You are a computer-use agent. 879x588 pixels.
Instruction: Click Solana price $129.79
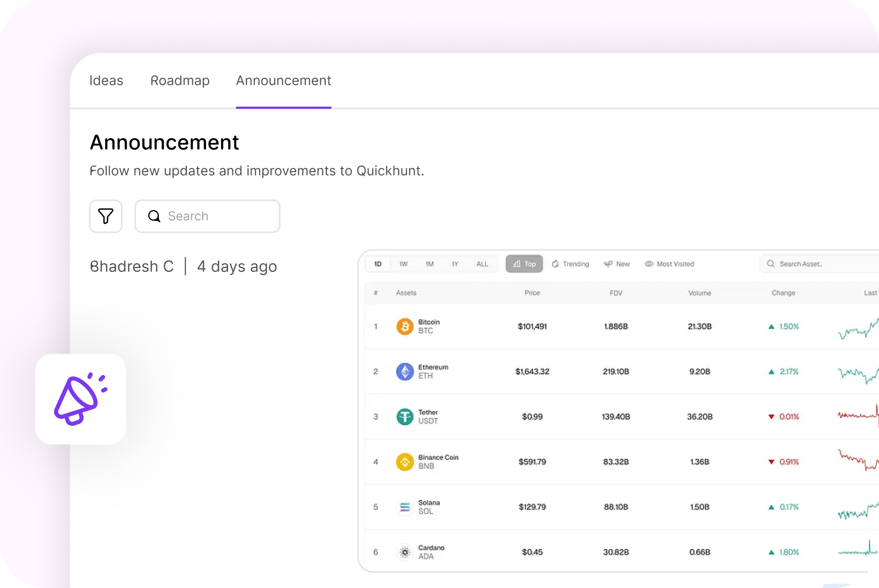coord(532,507)
